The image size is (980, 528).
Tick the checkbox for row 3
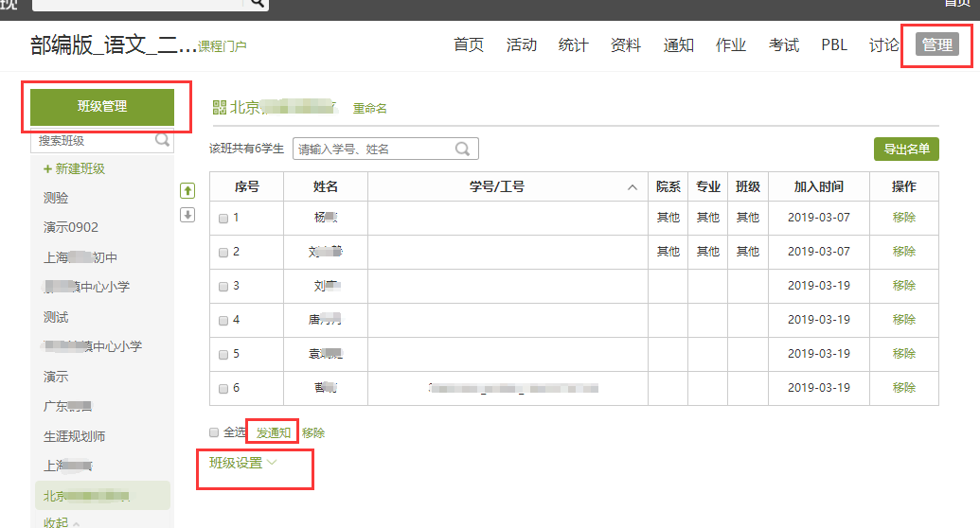click(x=223, y=287)
